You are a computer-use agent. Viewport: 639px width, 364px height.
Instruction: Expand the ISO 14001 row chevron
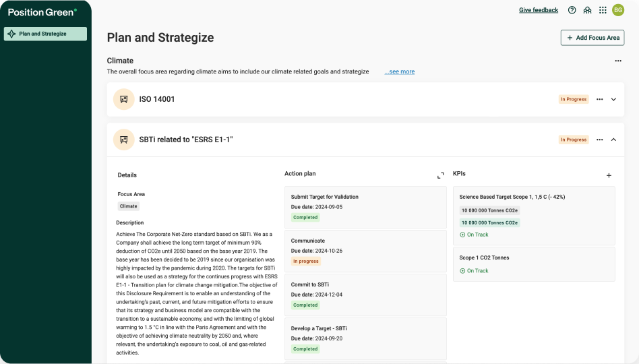[613, 99]
